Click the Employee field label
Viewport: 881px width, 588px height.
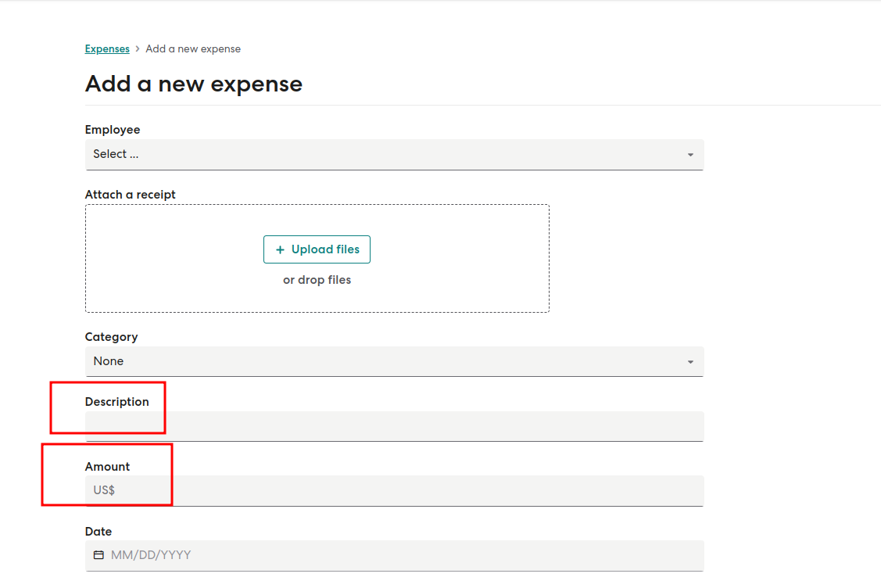click(113, 130)
